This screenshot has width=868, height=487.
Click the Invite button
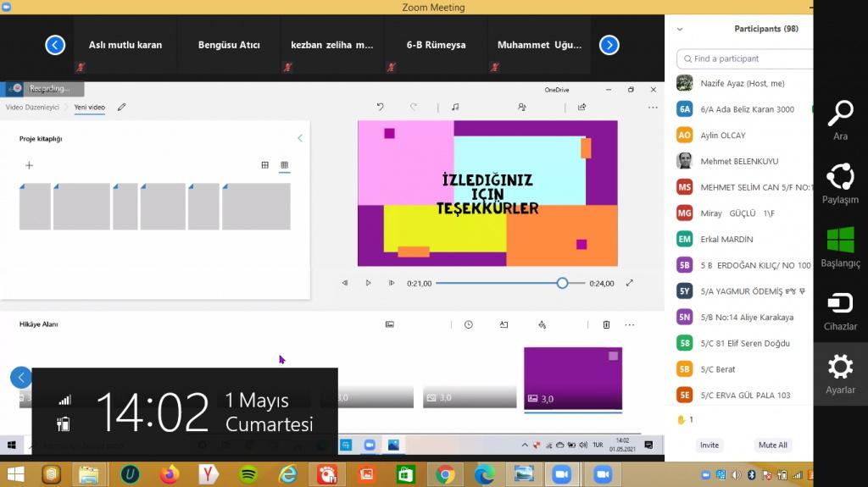click(x=709, y=445)
